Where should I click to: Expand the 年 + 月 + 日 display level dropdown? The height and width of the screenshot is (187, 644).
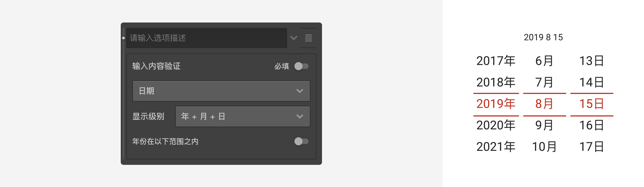pos(243,116)
